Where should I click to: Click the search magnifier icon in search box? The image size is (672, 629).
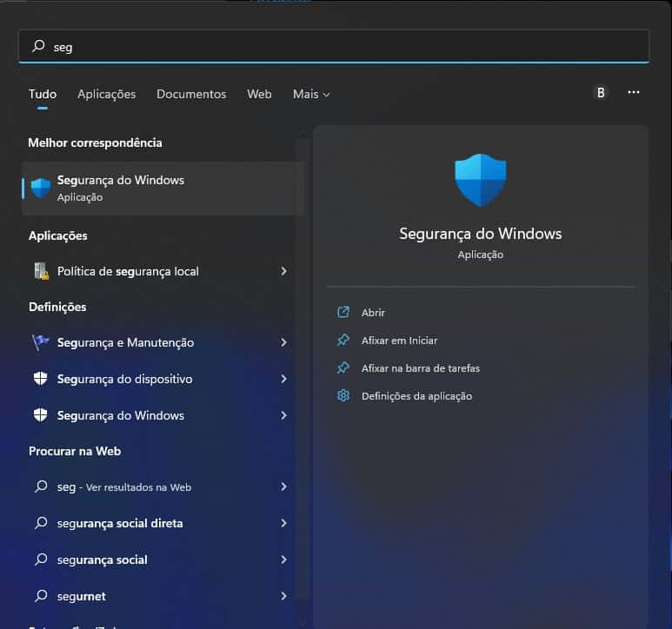pos(38,46)
